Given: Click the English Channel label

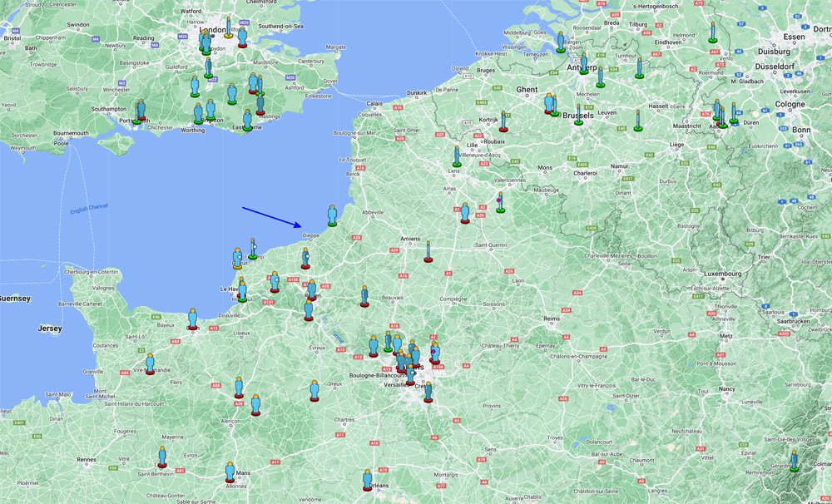Looking at the screenshot, I should click(x=89, y=209).
